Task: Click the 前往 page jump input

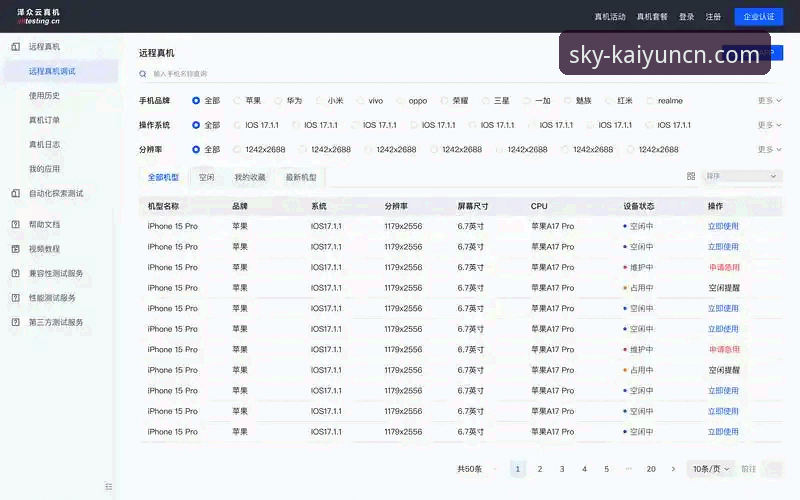Action: 774,469
